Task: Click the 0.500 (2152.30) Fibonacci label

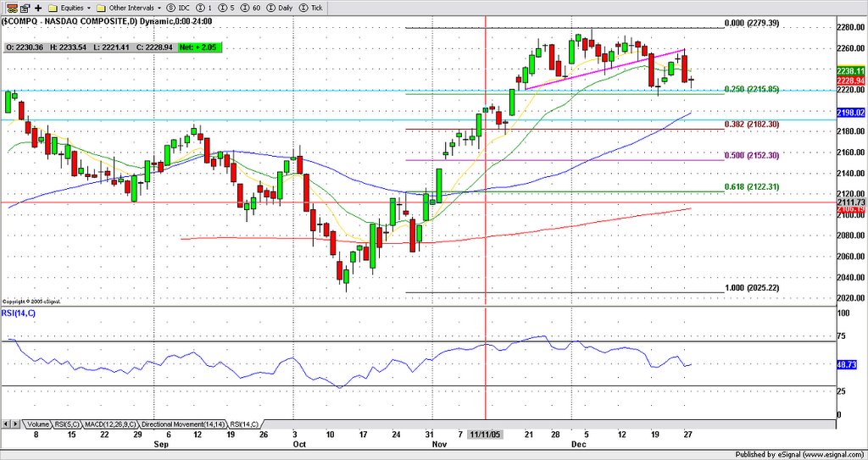Action: (x=752, y=156)
